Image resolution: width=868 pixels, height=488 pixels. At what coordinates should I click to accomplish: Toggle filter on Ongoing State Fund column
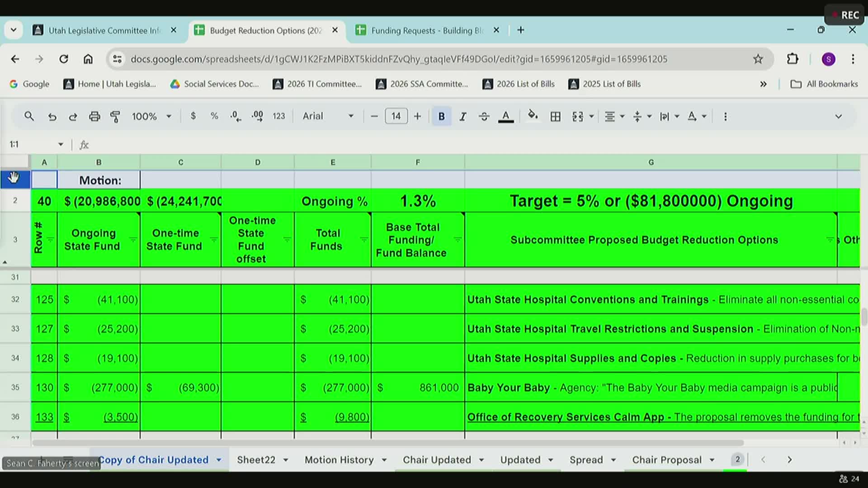133,239
